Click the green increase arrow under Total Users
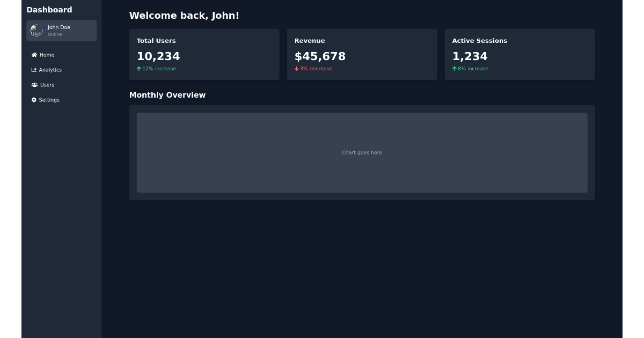Screen dimensions: 644x338 138,68
